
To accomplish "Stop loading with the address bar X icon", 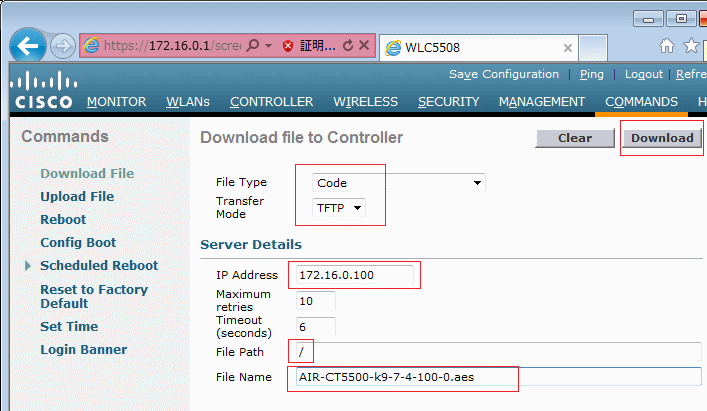I will (x=364, y=45).
